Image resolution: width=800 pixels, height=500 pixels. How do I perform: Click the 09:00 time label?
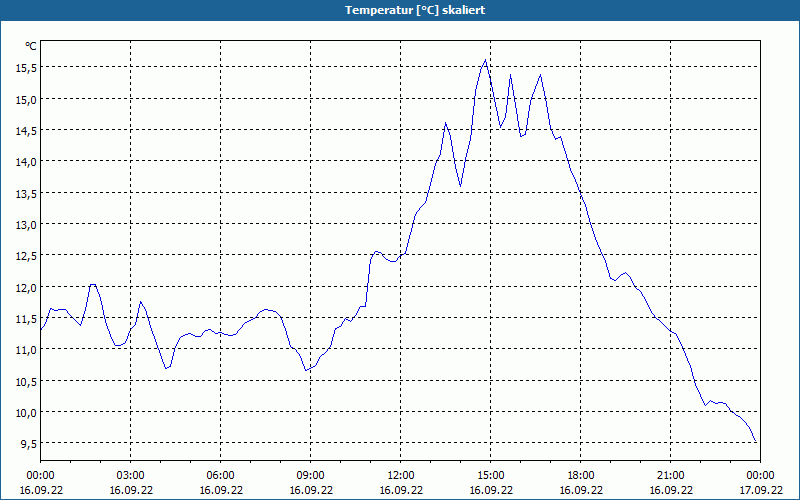pyautogui.click(x=311, y=476)
